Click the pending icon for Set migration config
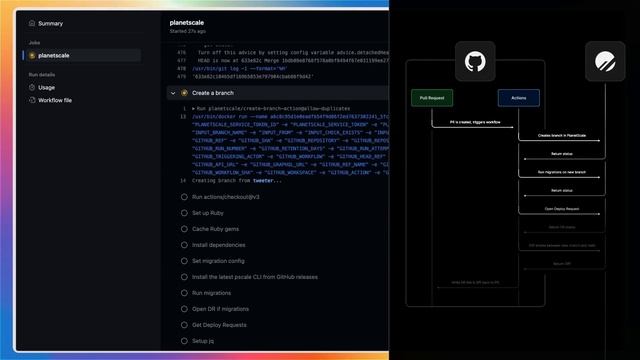Viewport: 640px width, 360px height. click(x=184, y=261)
